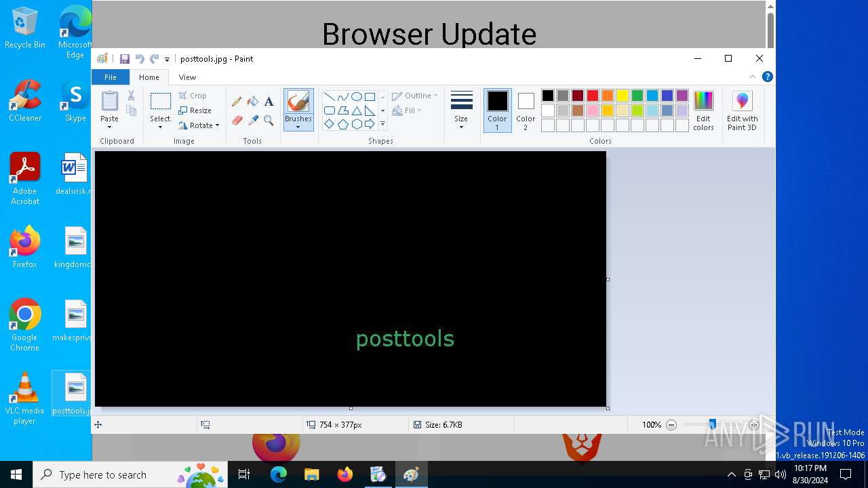868x488 pixels.
Task: Click the Resize button
Action: tap(195, 110)
